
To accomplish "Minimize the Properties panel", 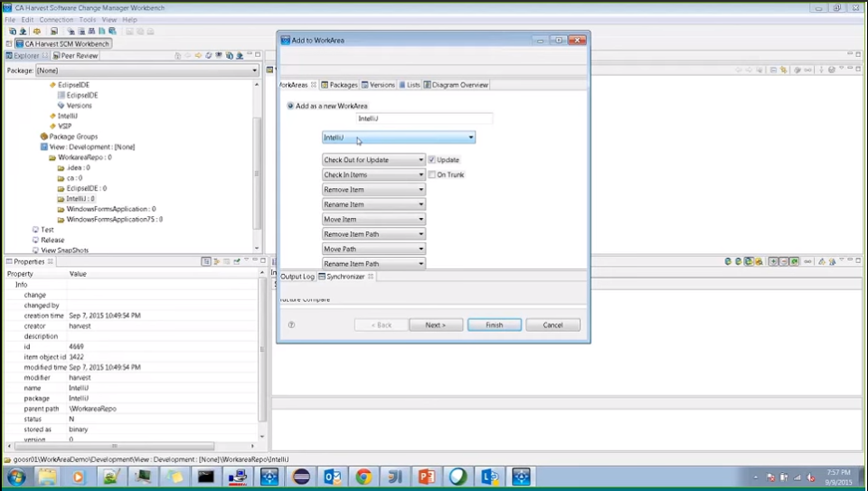I will coord(255,260).
